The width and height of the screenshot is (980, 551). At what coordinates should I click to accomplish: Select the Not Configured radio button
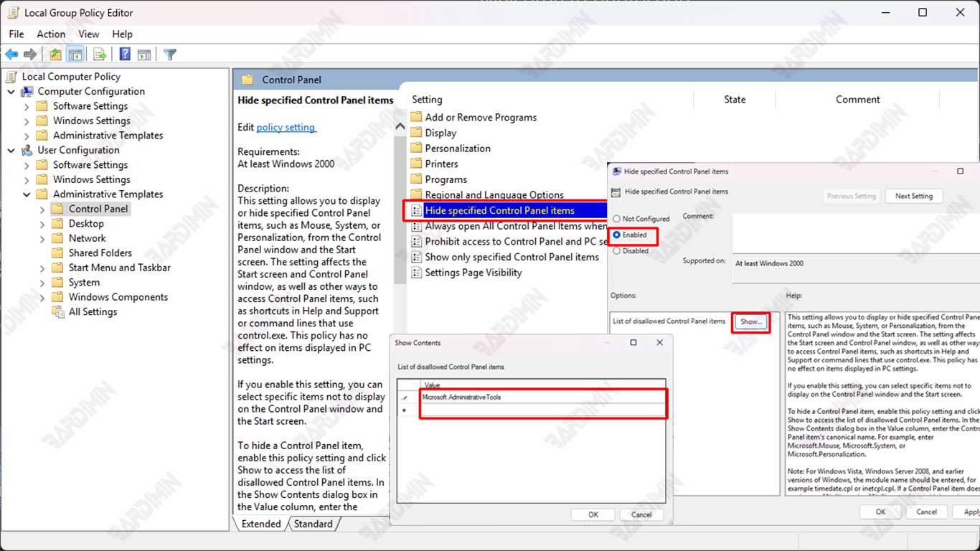pos(616,219)
